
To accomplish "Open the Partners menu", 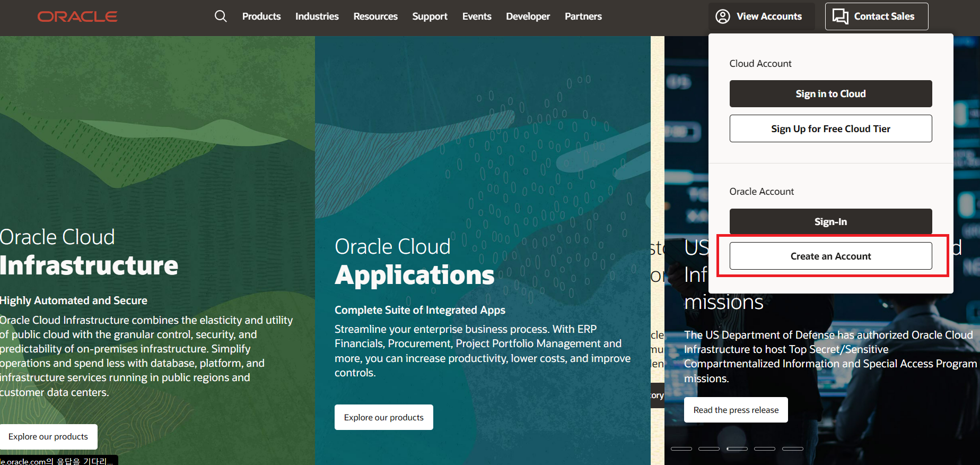I will coord(583,16).
